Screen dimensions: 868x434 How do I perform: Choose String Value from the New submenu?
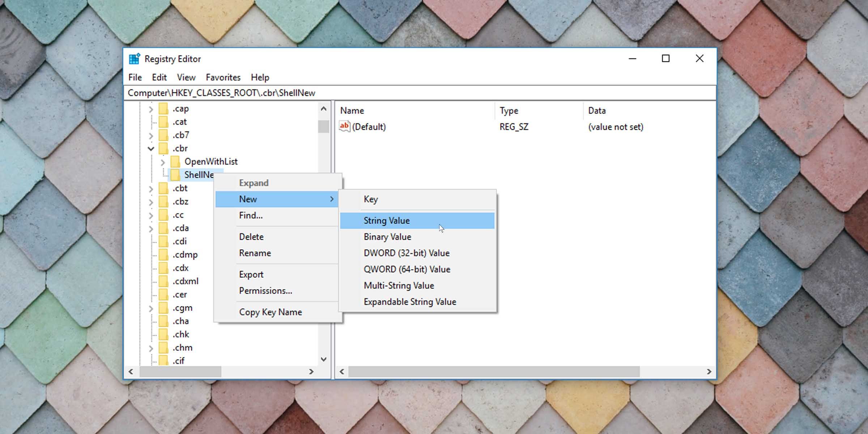click(417, 221)
